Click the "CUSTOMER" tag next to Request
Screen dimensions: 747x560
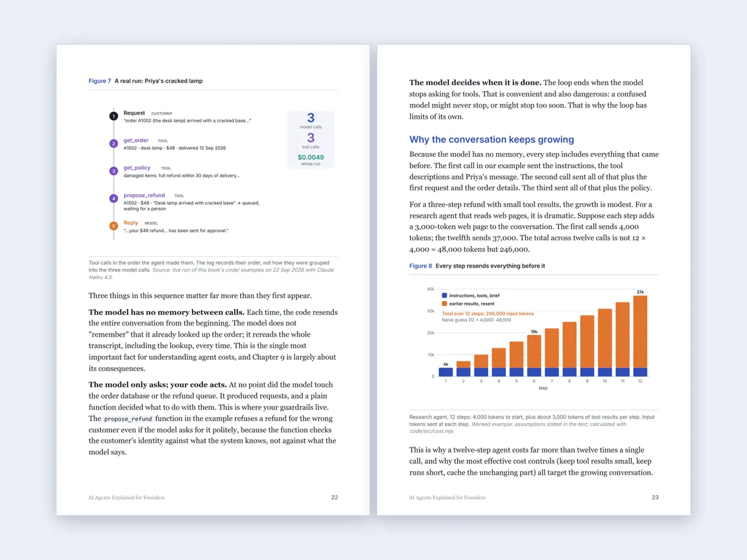pos(162,114)
